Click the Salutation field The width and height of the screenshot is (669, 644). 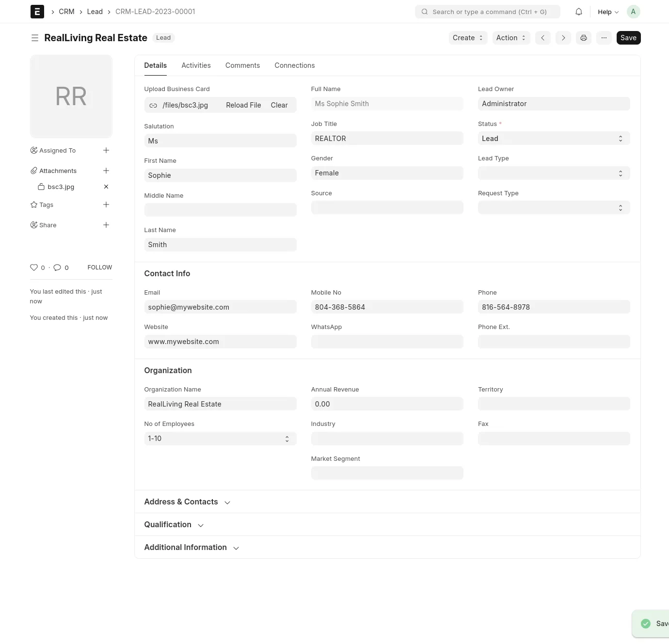pyautogui.click(x=220, y=141)
